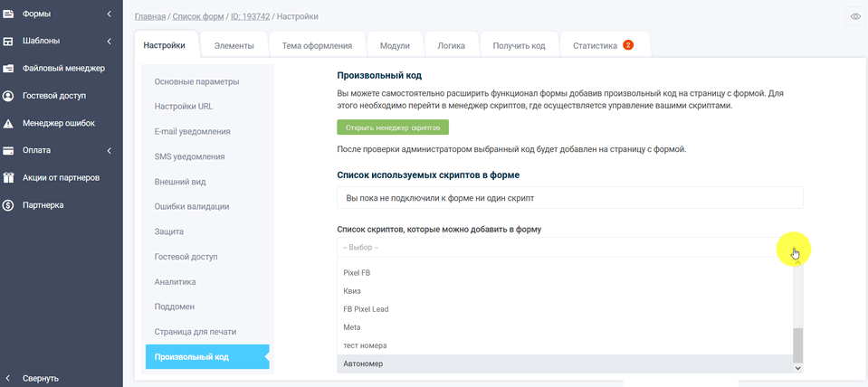
Task: Expand the Шаблоны sidebar submenu chevron
Action: click(x=110, y=41)
